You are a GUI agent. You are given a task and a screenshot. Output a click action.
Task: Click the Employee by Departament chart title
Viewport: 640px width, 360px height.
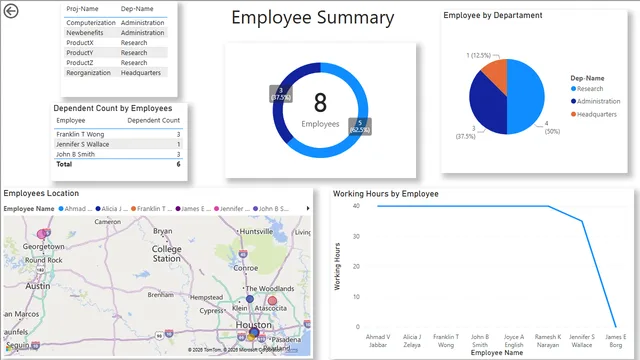coord(493,15)
